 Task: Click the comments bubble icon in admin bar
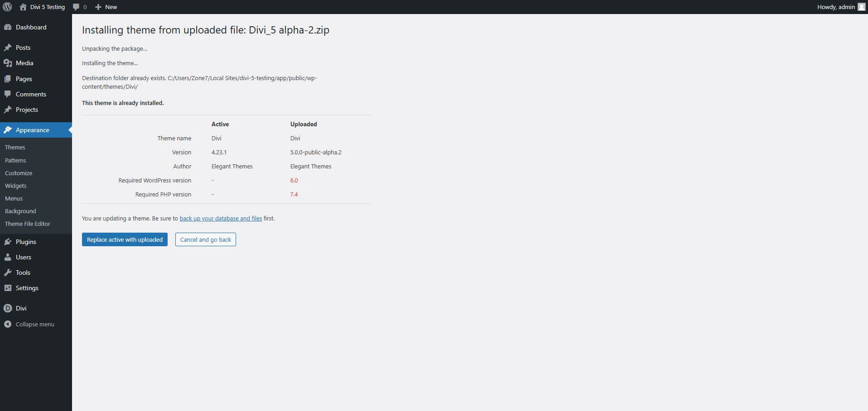[x=76, y=7]
